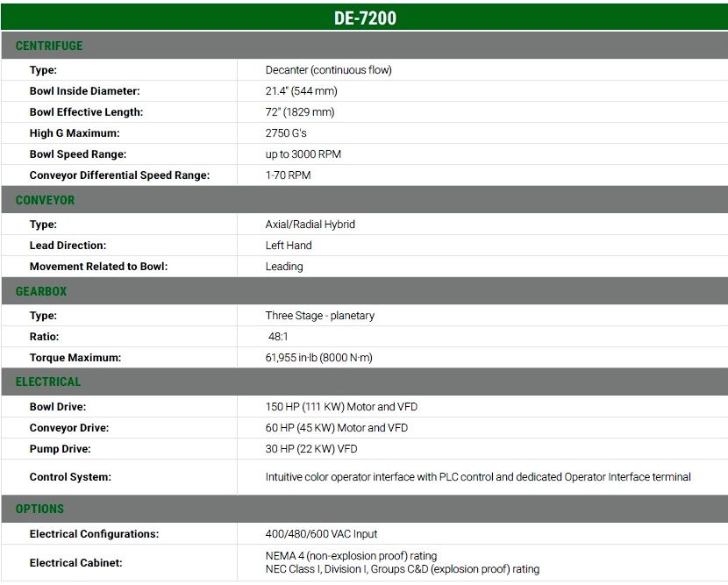Click the 'Control System:' label

coord(70,477)
